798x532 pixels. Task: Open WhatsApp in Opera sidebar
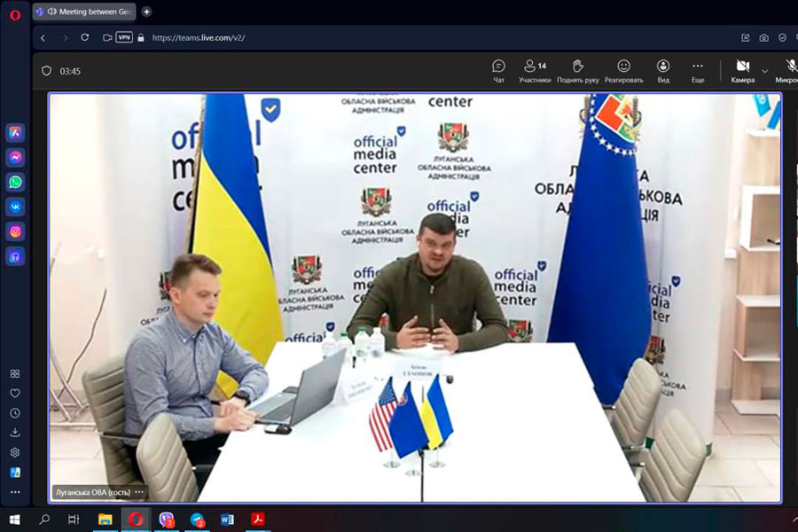pyautogui.click(x=15, y=182)
